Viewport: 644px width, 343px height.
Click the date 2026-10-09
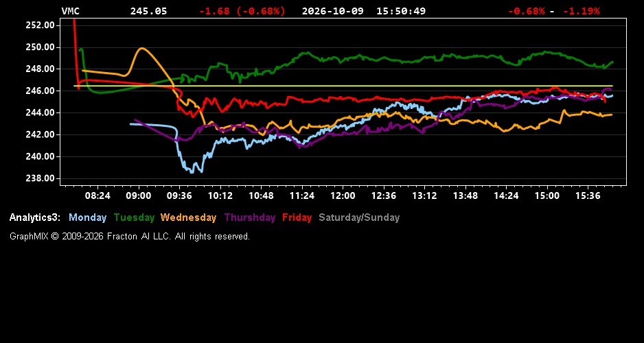[333, 11]
